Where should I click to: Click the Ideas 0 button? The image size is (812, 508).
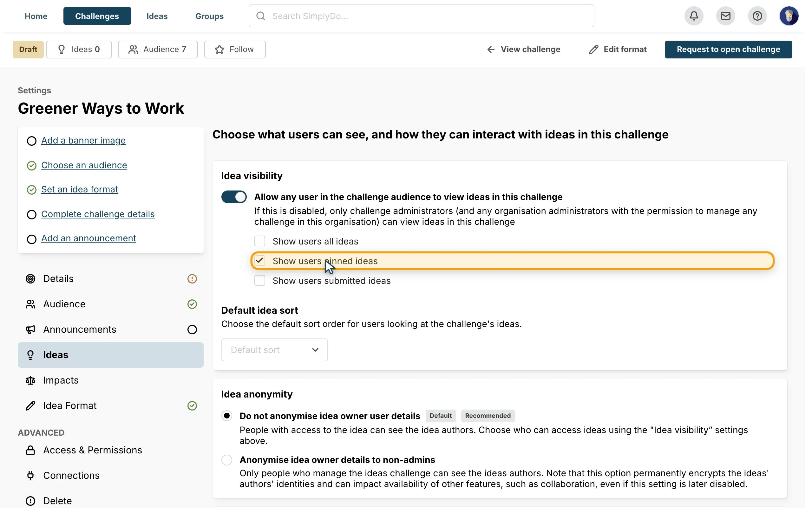coord(79,50)
